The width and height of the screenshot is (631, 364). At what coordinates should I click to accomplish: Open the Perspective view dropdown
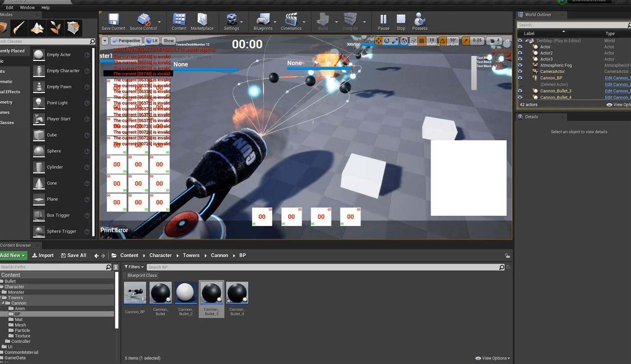click(x=126, y=41)
